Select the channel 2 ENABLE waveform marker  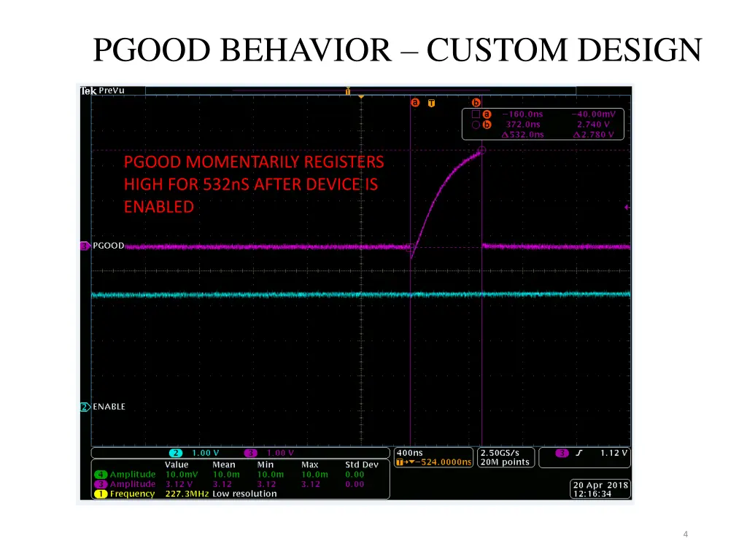coord(85,407)
